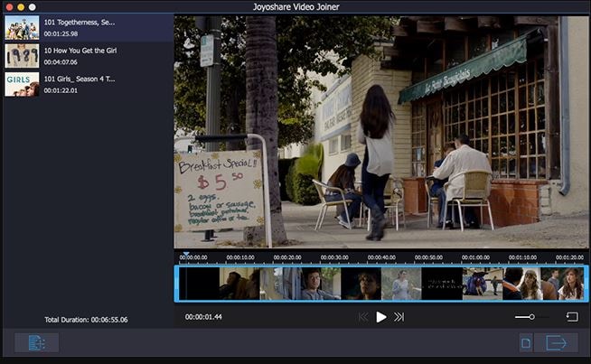Skip to the previous frame
The height and width of the screenshot is (364, 591).
(x=363, y=317)
